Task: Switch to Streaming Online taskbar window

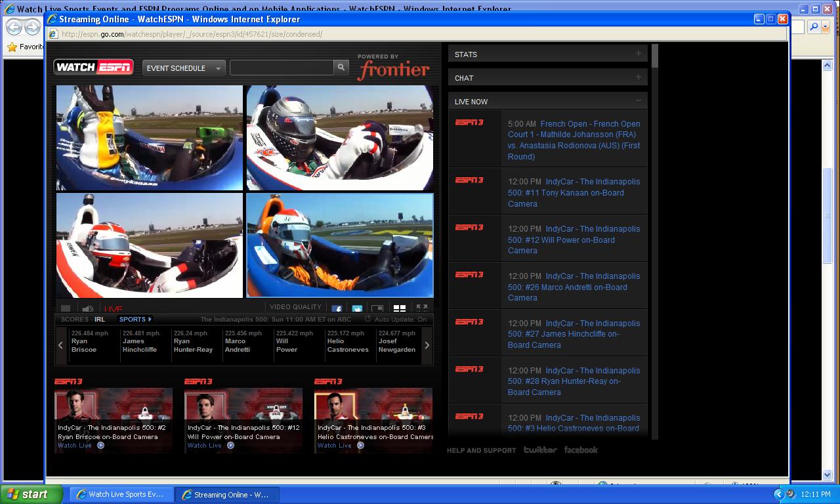Action: point(228,494)
